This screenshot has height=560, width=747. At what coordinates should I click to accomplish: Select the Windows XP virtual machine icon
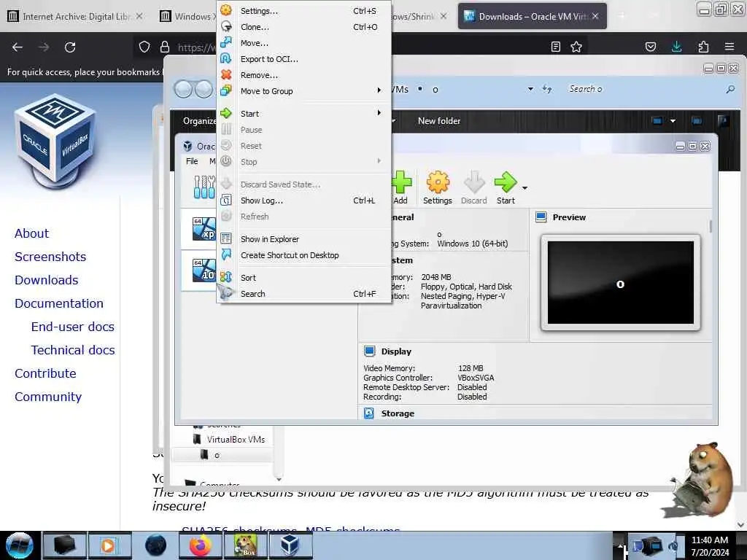[204, 228]
